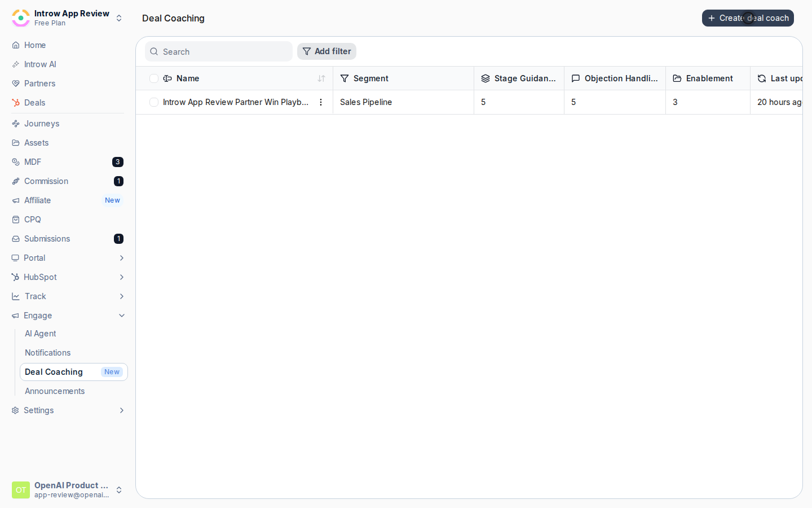Click the search magnifier icon
The height and width of the screenshot is (508, 812).
(x=154, y=51)
